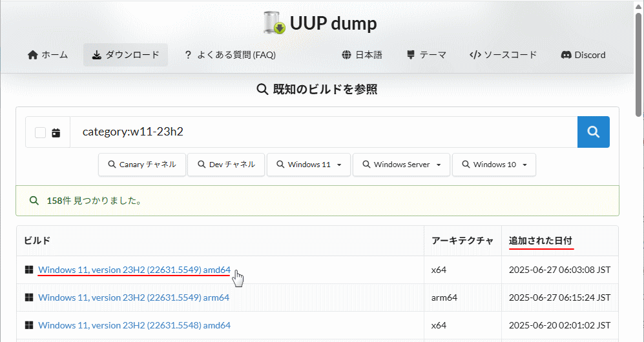The height and width of the screenshot is (342, 644).
Task: Click the UUP dump logo icon
Action: tap(275, 23)
